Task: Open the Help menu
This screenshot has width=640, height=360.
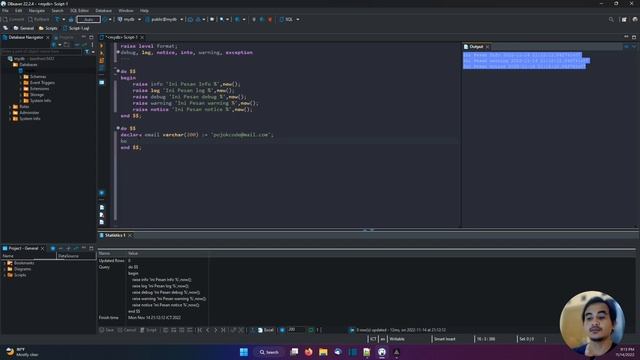Action: 144,11
